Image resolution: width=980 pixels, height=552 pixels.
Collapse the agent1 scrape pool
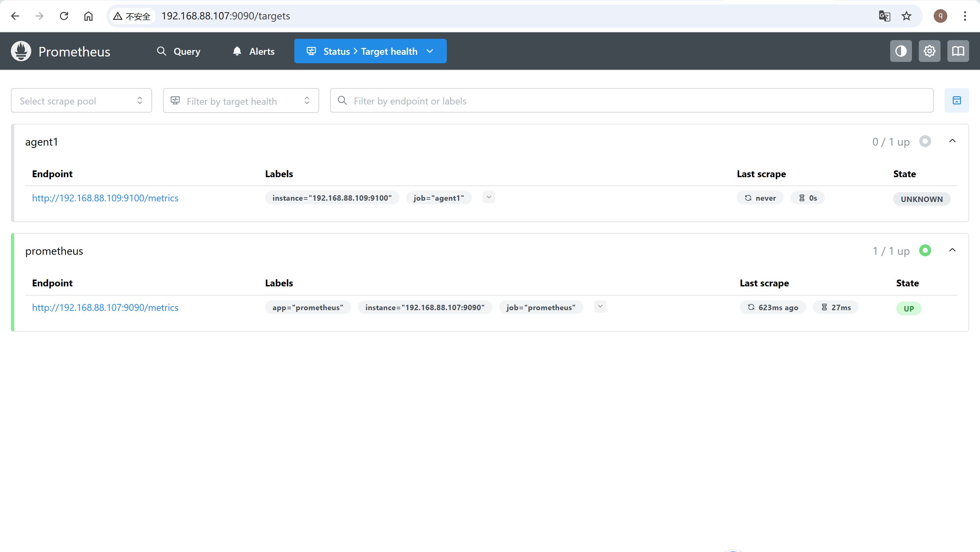point(952,141)
